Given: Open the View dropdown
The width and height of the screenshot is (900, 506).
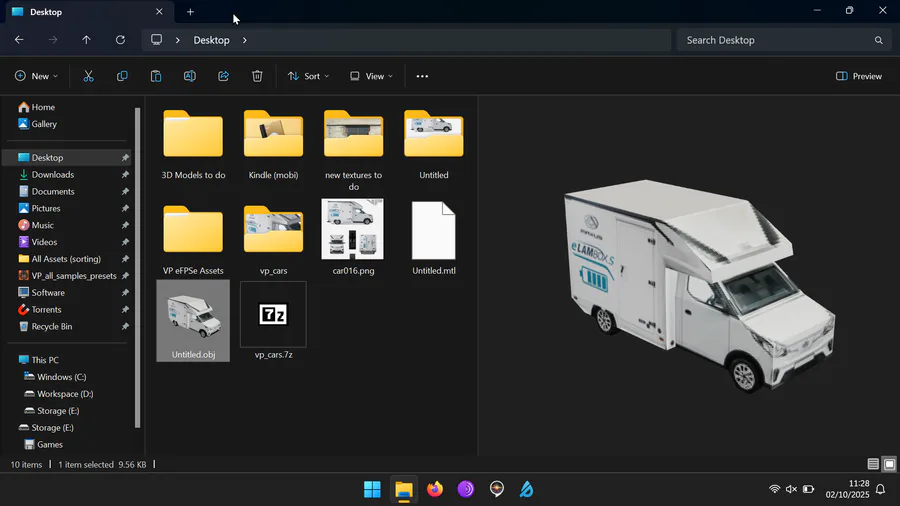Looking at the screenshot, I should (371, 76).
